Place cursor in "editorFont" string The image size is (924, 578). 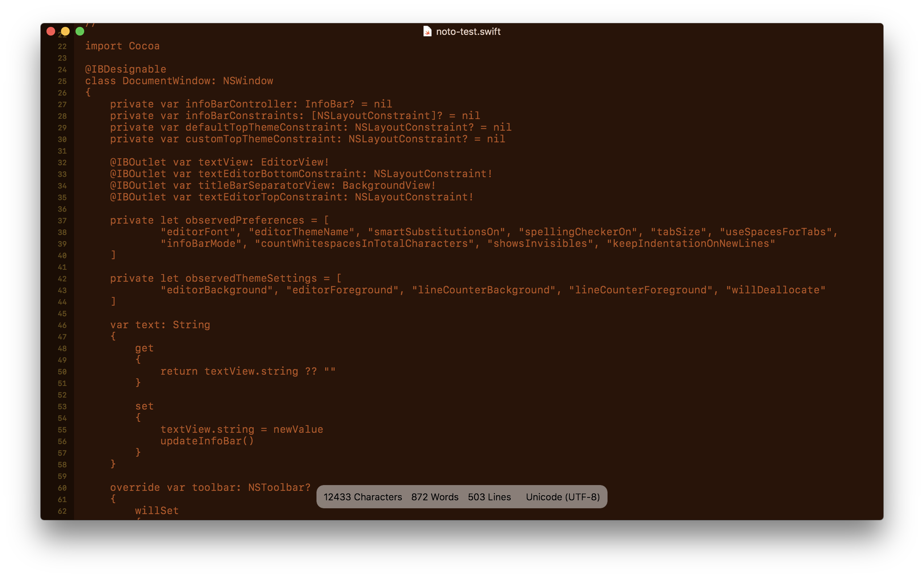197,232
